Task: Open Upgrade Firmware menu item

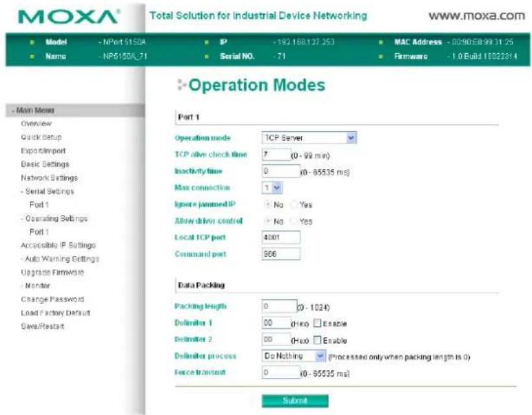Action: click(53, 272)
